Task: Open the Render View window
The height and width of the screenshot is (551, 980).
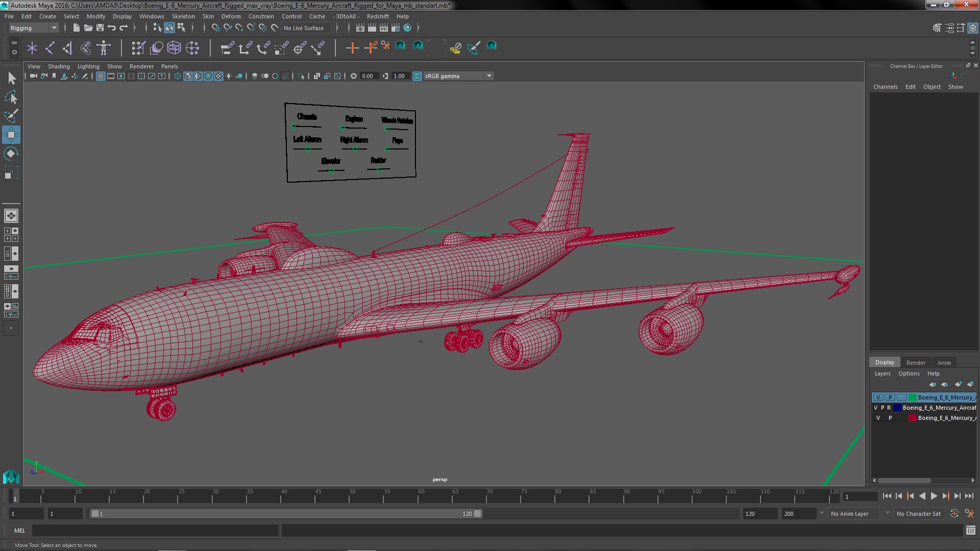Action: (x=360, y=28)
